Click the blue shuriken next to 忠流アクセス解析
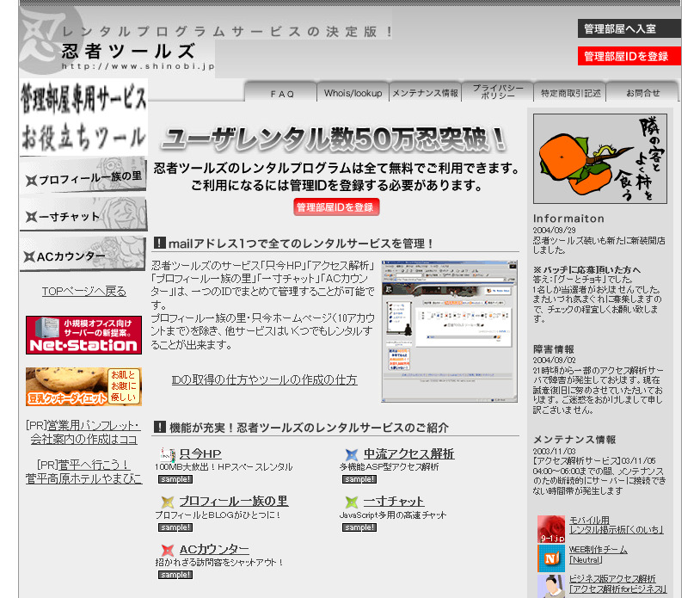Screen dimensions: 700x598 [x=352, y=454]
